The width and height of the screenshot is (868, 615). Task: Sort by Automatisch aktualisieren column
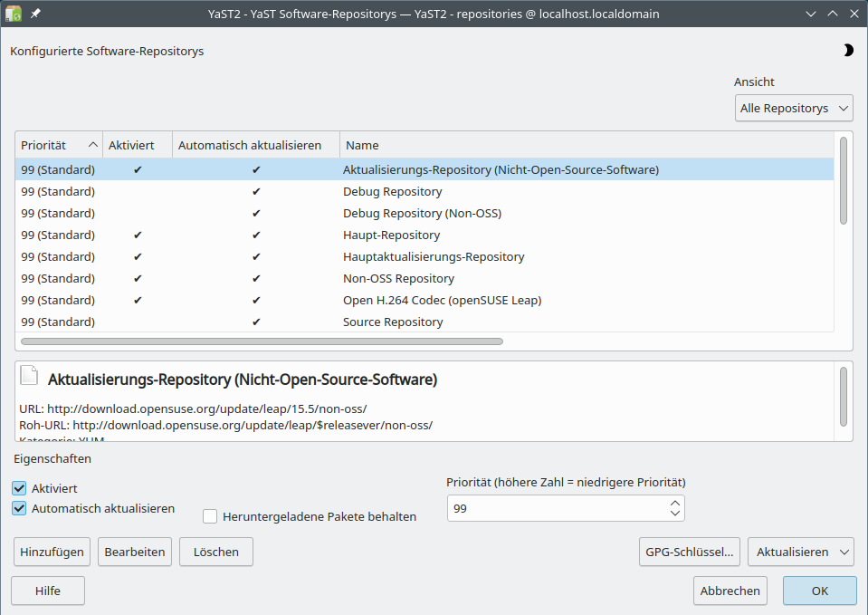pyautogui.click(x=256, y=145)
